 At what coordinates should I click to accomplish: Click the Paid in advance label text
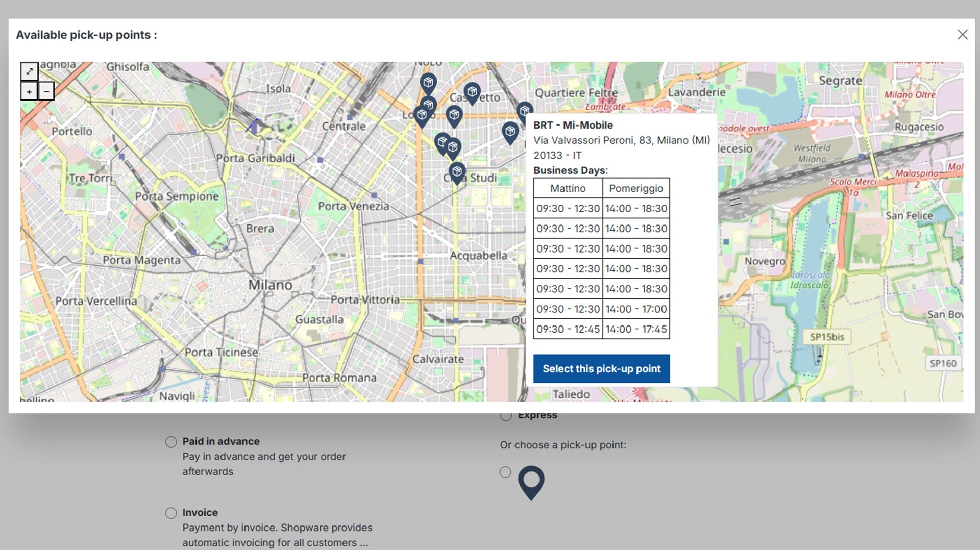click(x=221, y=441)
